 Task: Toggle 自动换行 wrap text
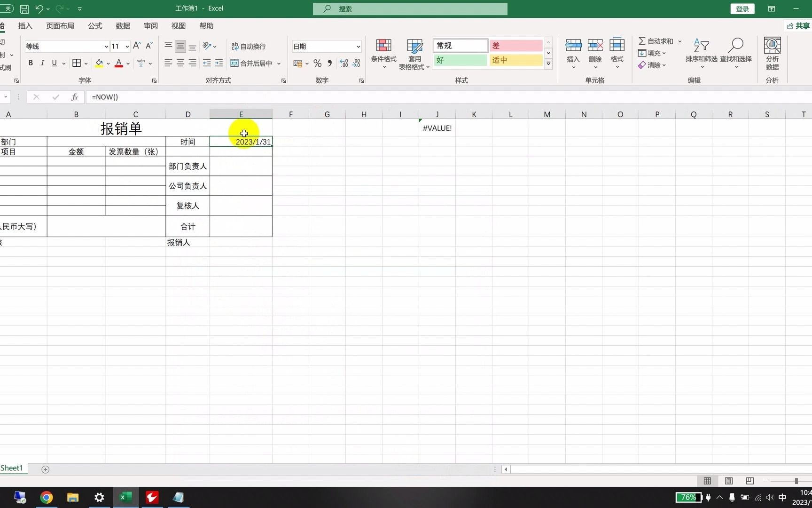(x=249, y=46)
